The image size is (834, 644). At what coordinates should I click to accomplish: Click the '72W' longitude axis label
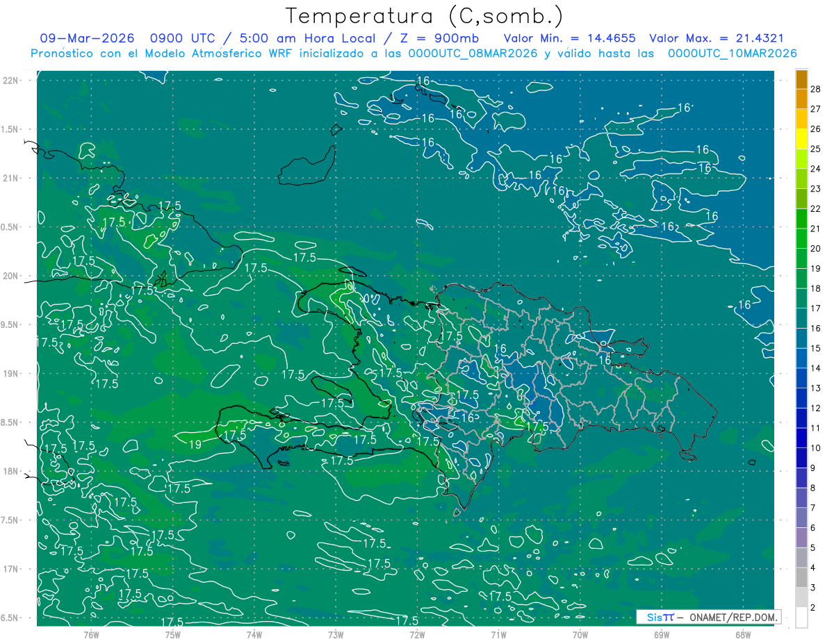coord(417,635)
